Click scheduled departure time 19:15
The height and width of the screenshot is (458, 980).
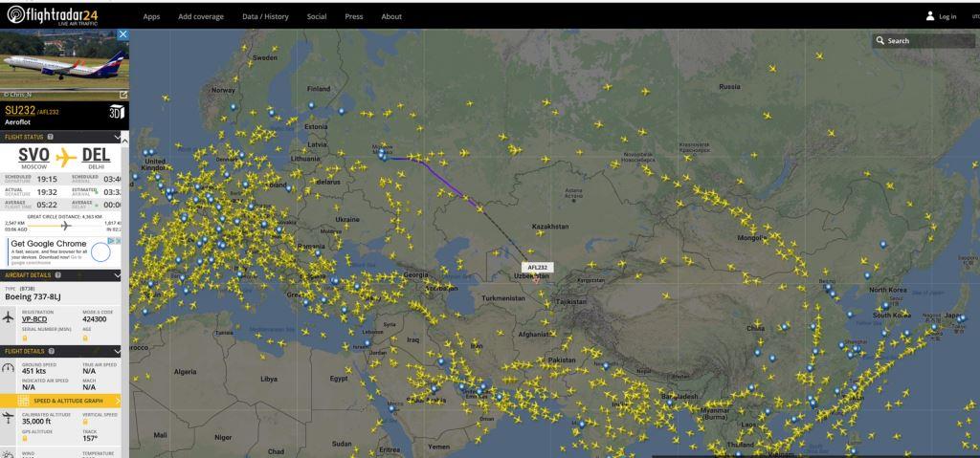pyautogui.click(x=47, y=179)
